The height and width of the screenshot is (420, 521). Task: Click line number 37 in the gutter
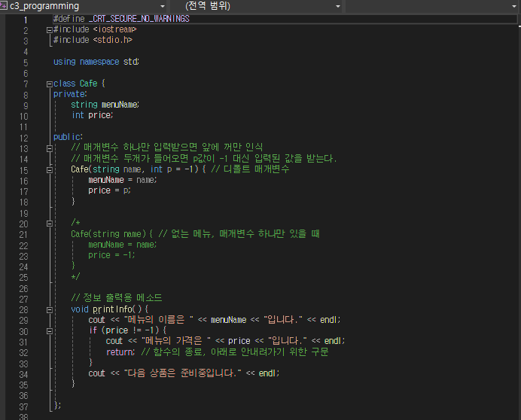point(23,406)
